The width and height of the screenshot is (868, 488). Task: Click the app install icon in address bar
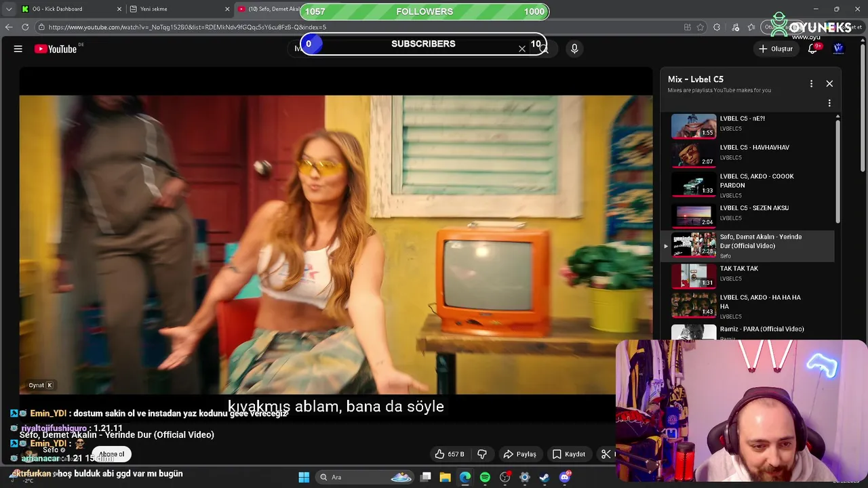point(688,27)
